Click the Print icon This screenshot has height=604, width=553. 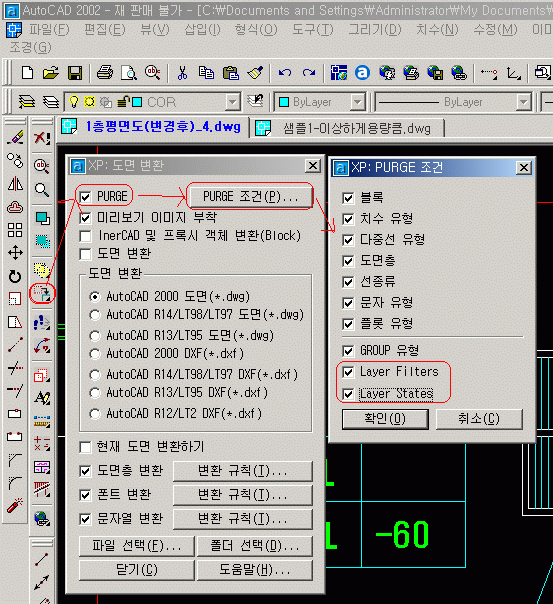click(104, 72)
